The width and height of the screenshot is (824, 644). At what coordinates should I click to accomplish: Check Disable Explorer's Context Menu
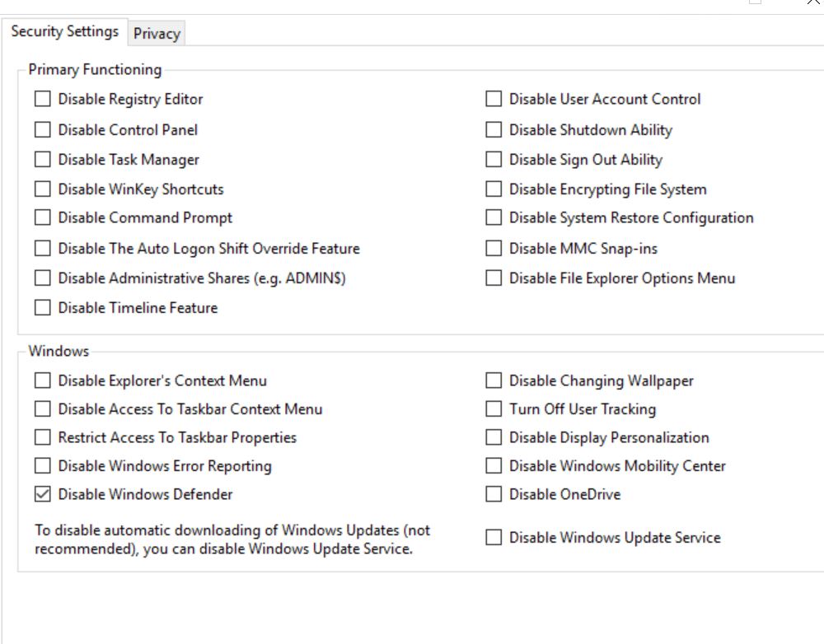pyautogui.click(x=42, y=381)
